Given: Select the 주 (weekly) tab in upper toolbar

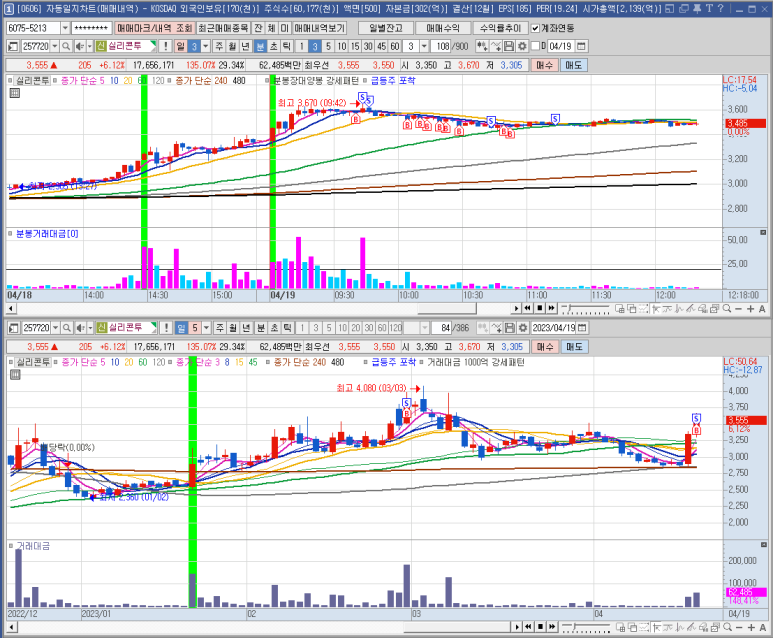Looking at the screenshot, I should tap(219, 46).
